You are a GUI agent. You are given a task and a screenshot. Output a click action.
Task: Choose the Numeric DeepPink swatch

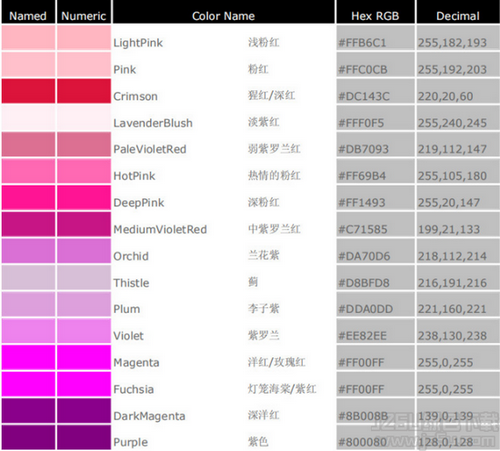pos(84,198)
